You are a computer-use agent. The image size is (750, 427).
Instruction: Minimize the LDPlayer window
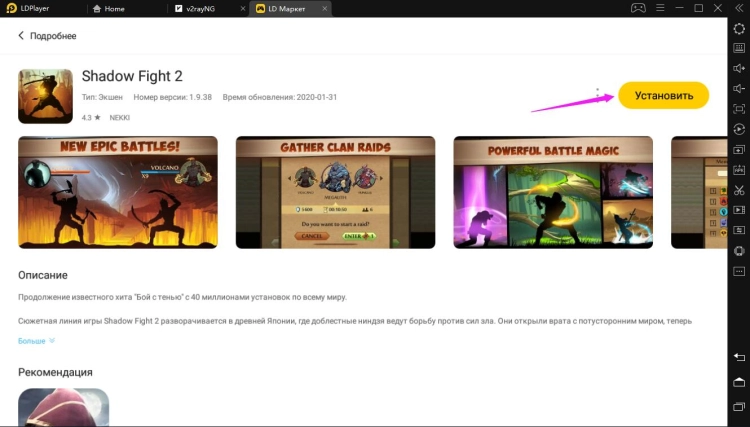click(x=679, y=8)
